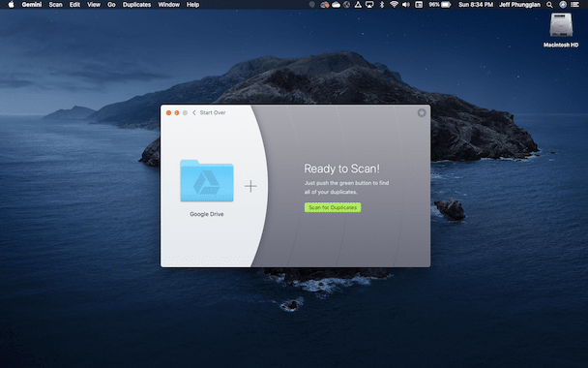Open the Scan menu

pyautogui.click(x=55, y=5)
